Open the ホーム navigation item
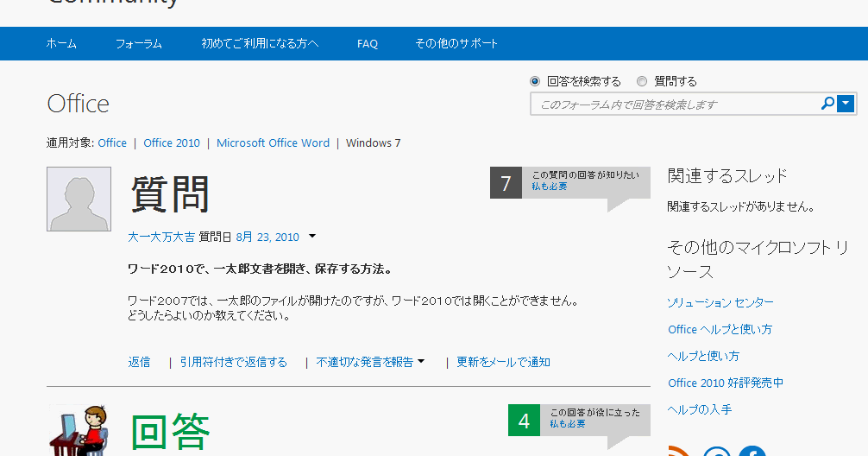Screen dimensions: 868x456 coord(61,43)
